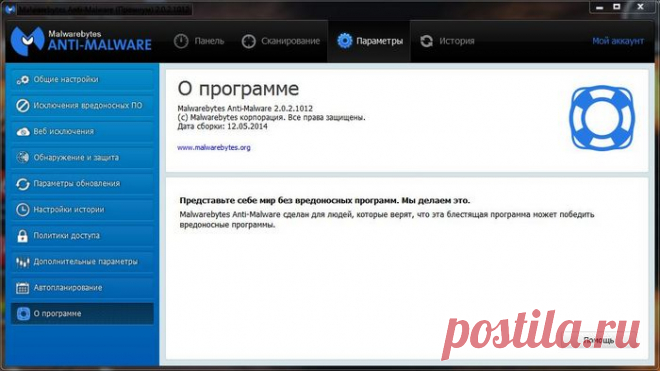Click the Помощь button
This screenshot has height=371, width=660.
point(599,340)
